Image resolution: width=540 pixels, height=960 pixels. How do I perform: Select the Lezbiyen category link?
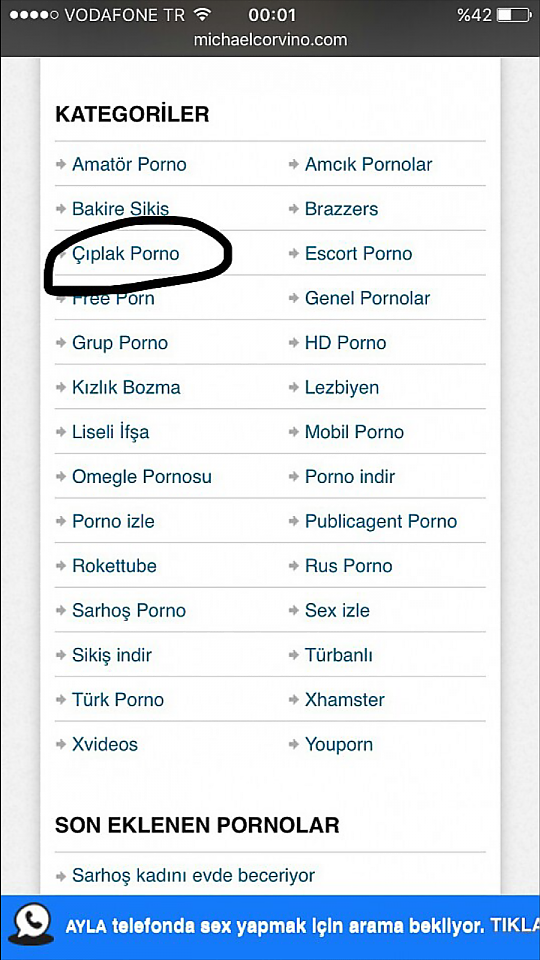pos(342,388)
